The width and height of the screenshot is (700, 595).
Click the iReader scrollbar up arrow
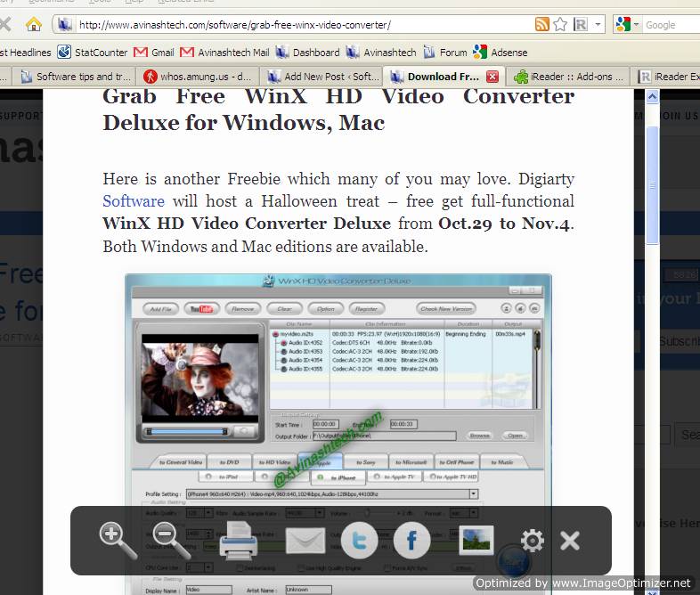click(652, 97)
